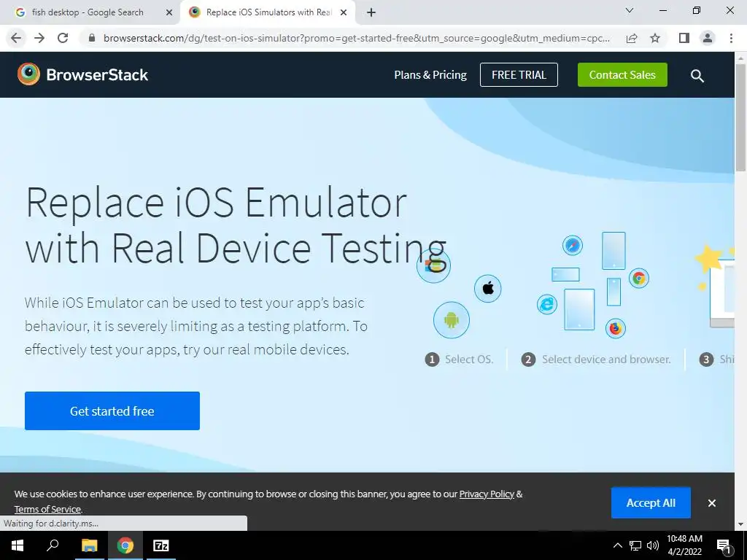The image size is (747, 560).
Task: Open 7-Zip from the taskbar
Action: [161, 545]
